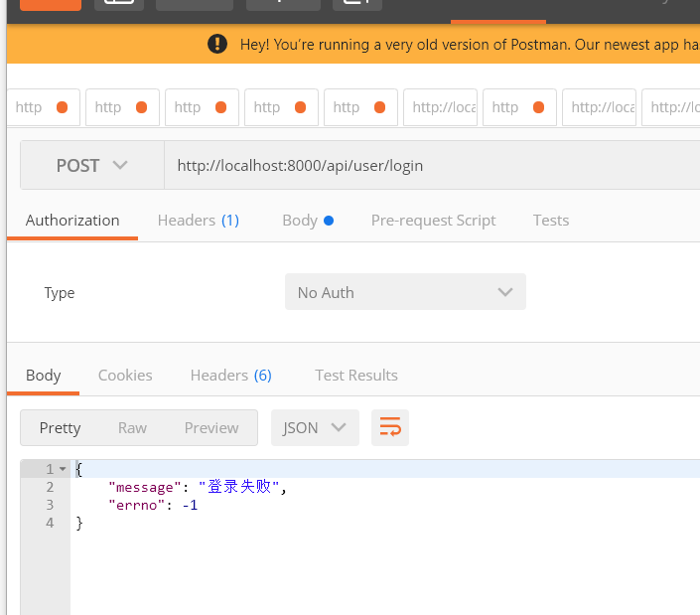Viewport: 700px width, 615px height.
Task: Click the warning icon in the orange banner
Action: (217, 45)
